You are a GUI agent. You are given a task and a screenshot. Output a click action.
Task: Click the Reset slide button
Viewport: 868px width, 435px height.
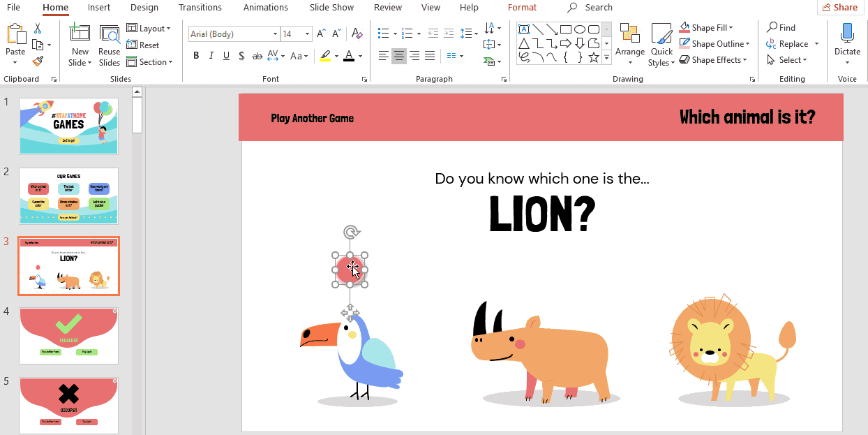(x=143, y=45)
